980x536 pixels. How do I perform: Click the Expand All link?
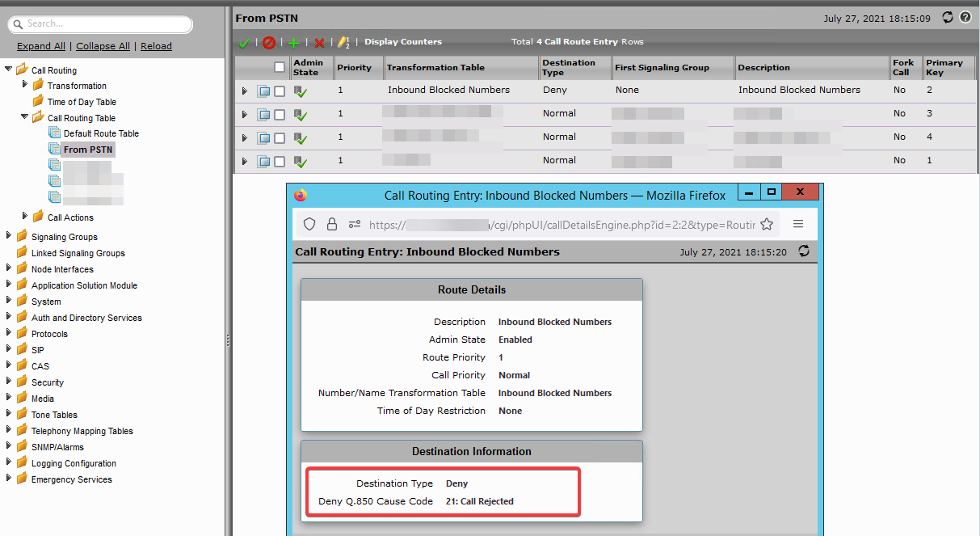(40, 46)
